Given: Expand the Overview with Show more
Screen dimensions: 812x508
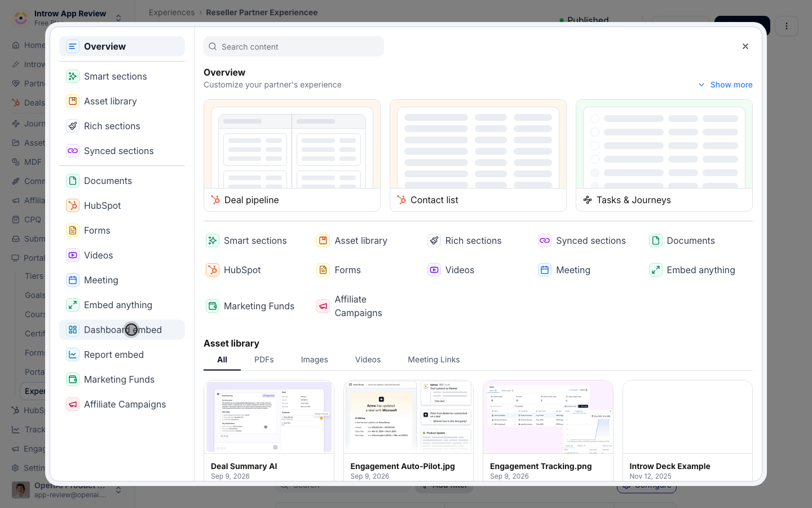Looking at the screenshot, I should click(x=725, y=85).
